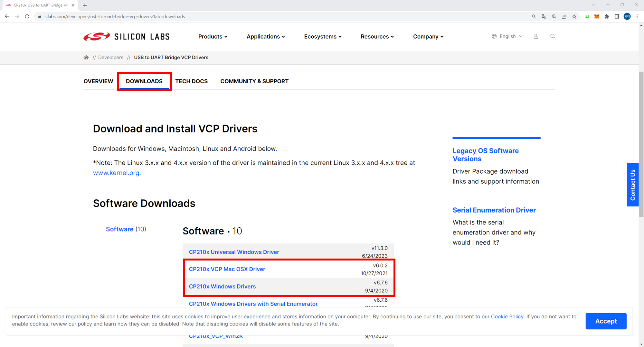
Task: Open Chrome three-dot menu
Action: point(637,16)
